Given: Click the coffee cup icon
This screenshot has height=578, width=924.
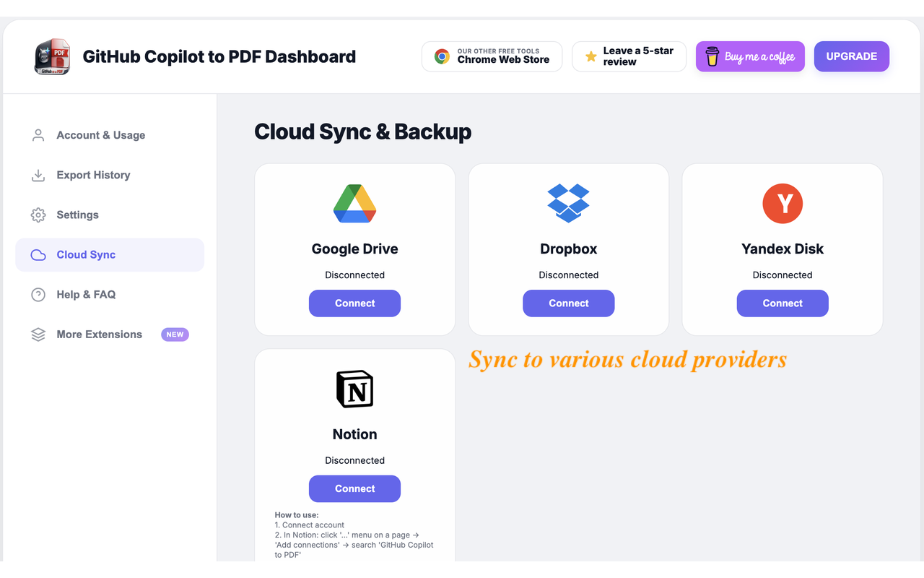Looking at the screenshot, I should [x=712, y=56].
